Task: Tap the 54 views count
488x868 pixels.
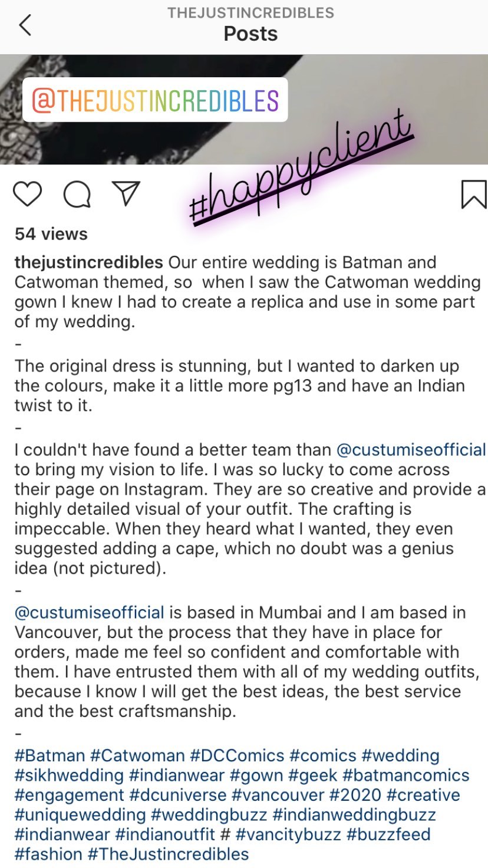Action: [51, 234]
